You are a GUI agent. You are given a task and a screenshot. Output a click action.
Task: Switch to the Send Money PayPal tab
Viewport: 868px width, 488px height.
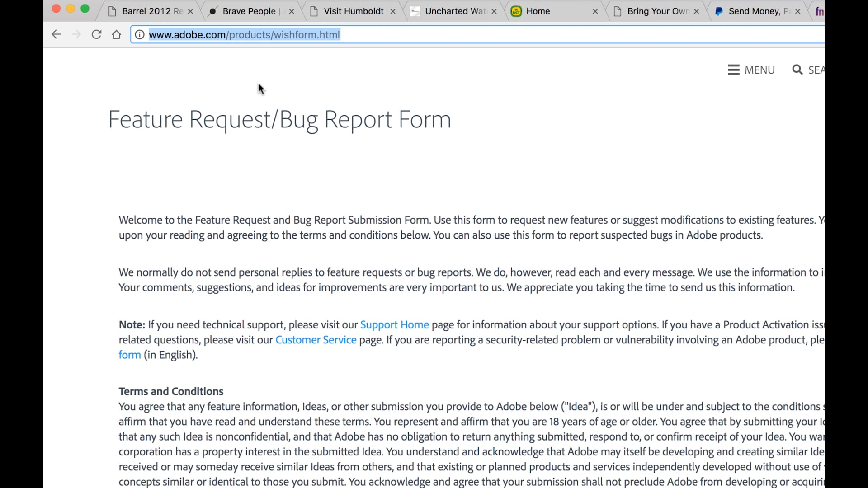(x=758, y=11)
